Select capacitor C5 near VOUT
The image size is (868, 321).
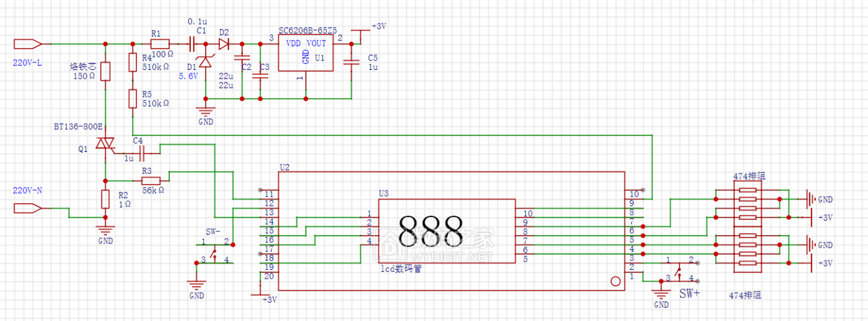351,62
